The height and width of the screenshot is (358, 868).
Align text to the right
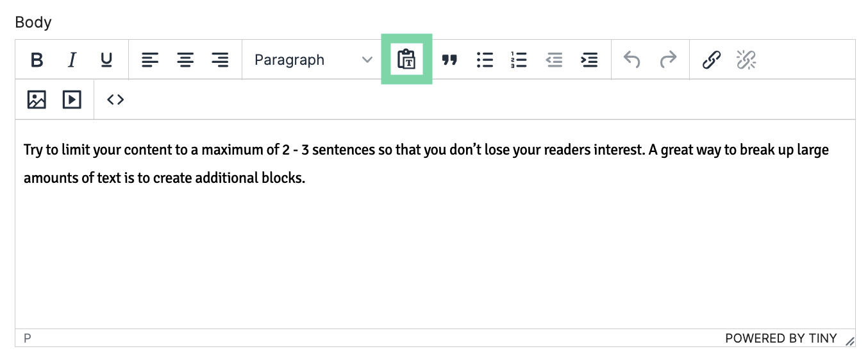coord(220,60)
